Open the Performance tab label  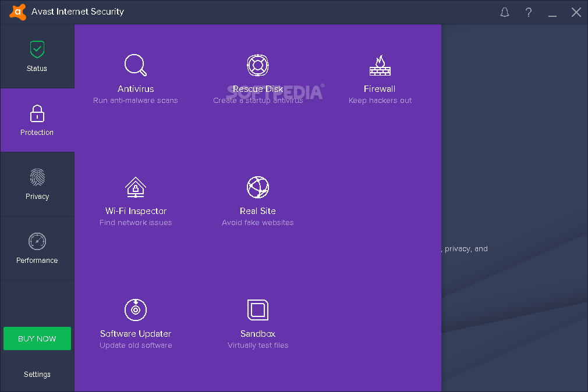tap(37, 261)
